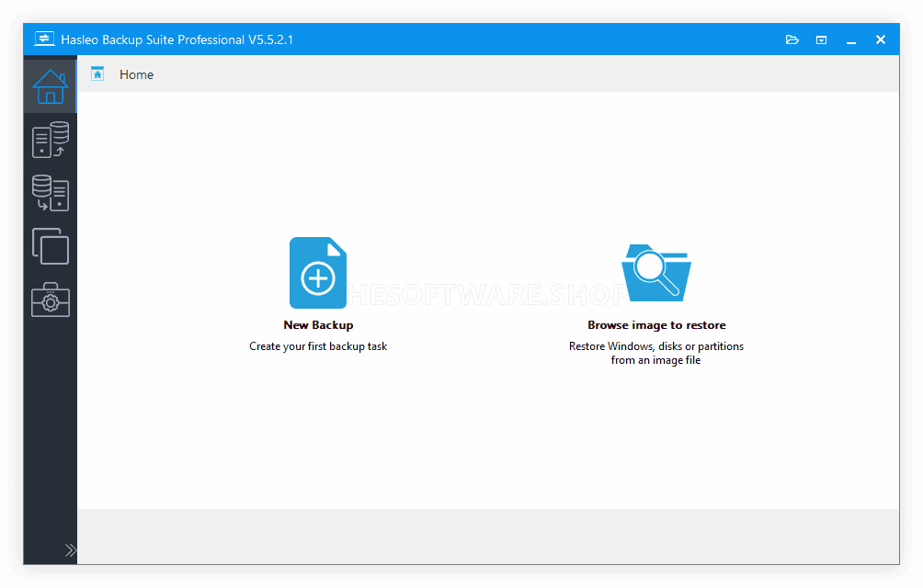The height and width of the screenshot is (588, 923).
Task: Click the Create your first backup task text
Action: point(318,346)
